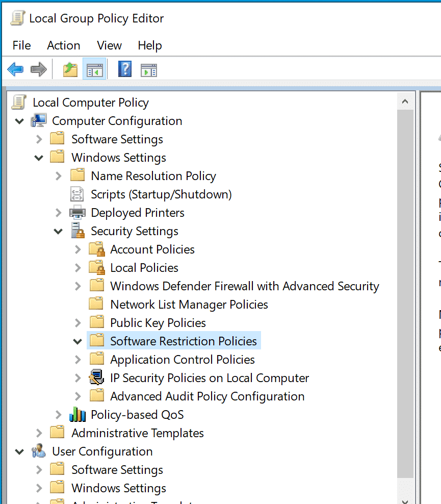Click the tree pane scroll up arrow
This screenshot has height=504, width=441.
click(405, 102)
